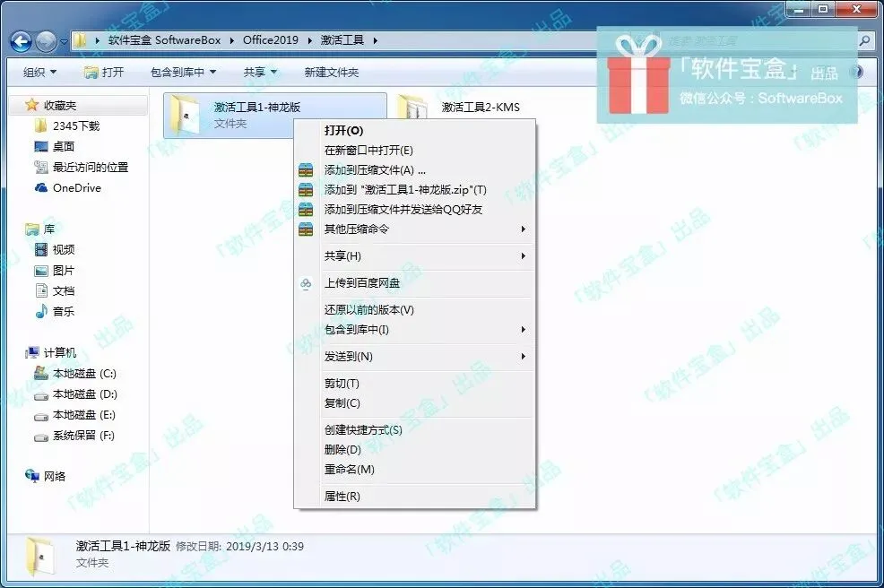
Task: Choose 添加到 "激活工具1-神龙版.zip"(T)
Action: coord(415,189)
